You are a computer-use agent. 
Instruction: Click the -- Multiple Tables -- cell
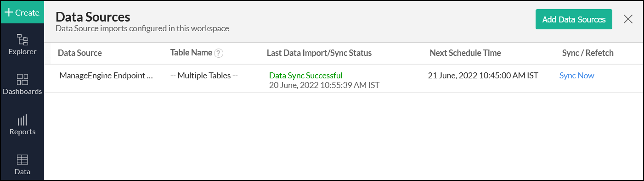coord(204,76)
